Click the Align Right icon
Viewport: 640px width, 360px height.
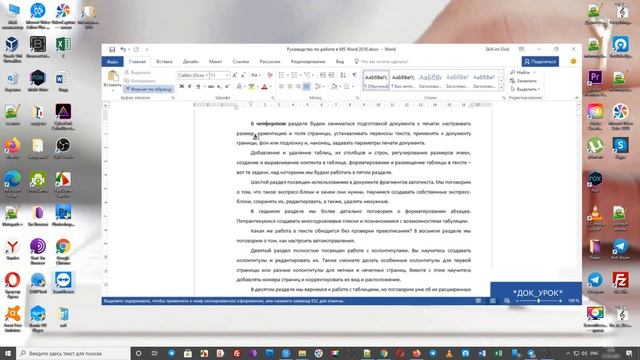click(298, 87)
